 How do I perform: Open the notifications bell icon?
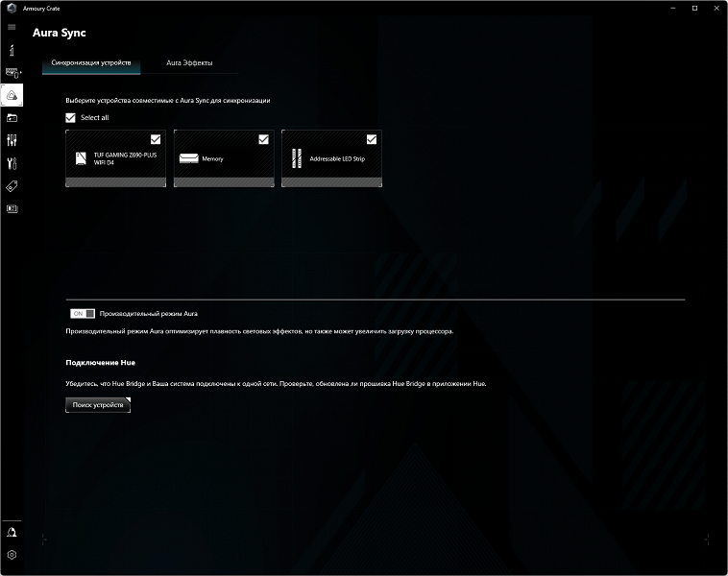tap(12, 533)
